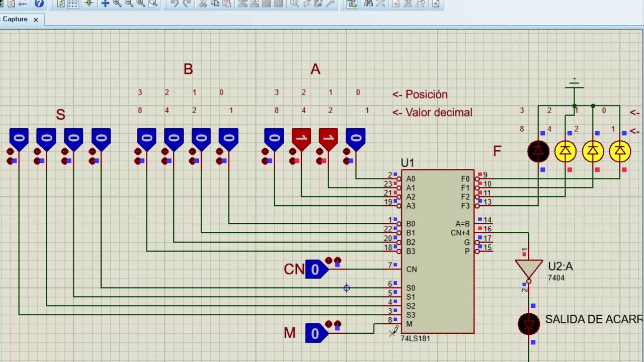Click the cut scissors icon

(x=202, y=4)
